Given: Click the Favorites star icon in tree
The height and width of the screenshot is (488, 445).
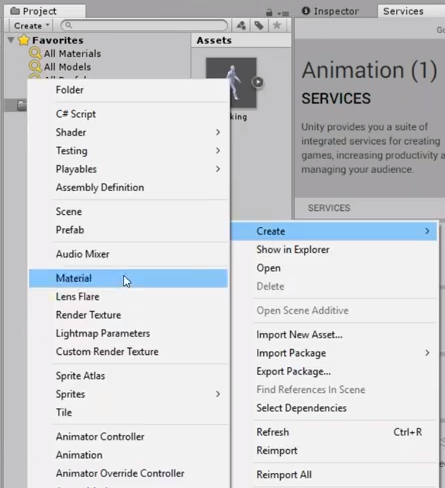Looking at the screenshot, I should pos(24,40).
